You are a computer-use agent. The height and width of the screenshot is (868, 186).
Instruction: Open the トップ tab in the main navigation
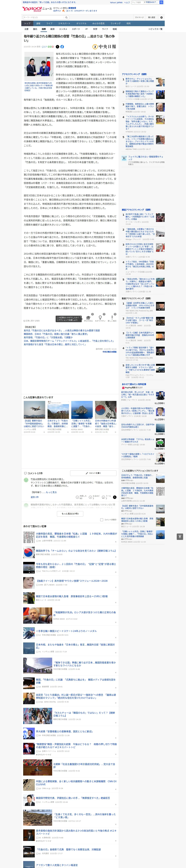click(27, 24)
